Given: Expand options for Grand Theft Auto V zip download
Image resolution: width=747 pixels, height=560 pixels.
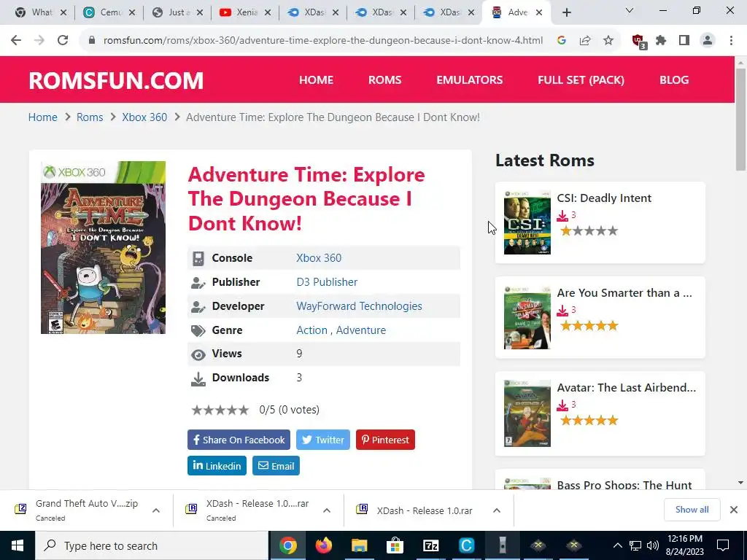Looking at the screenshot, I should pos(156,510).
